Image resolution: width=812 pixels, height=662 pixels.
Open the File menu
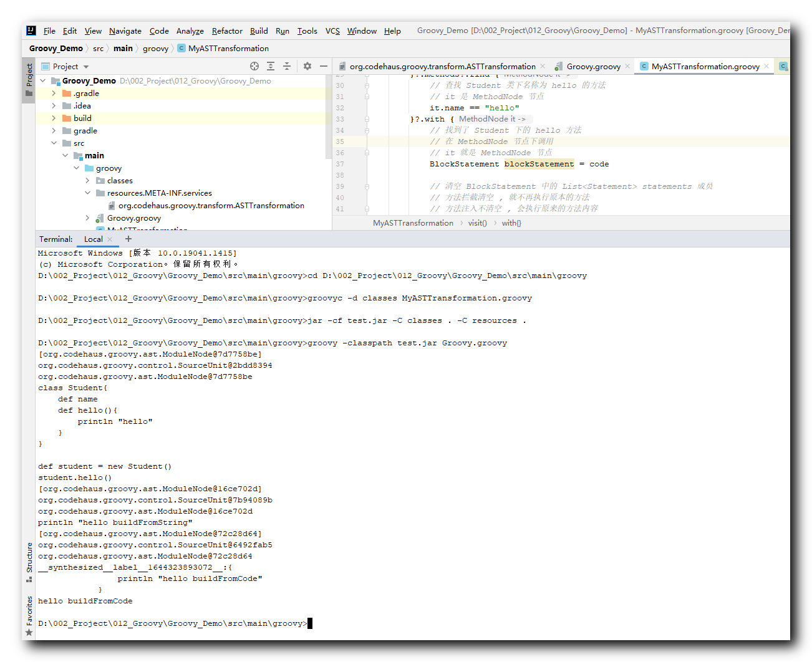point(49,31)
